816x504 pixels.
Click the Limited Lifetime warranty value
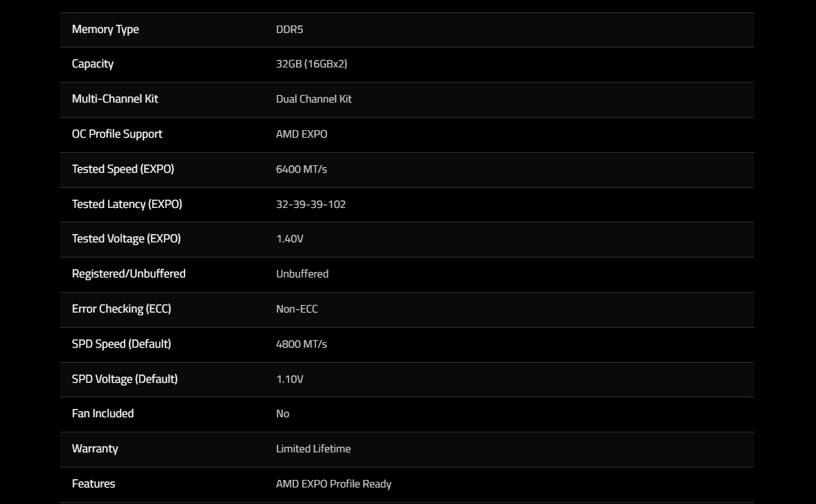313,449
